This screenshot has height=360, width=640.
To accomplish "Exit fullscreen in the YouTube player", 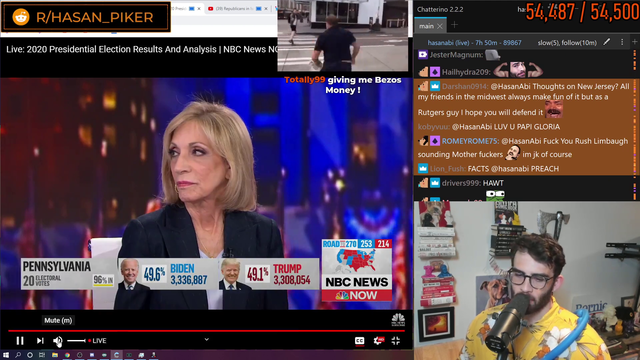I will point(396,340).
